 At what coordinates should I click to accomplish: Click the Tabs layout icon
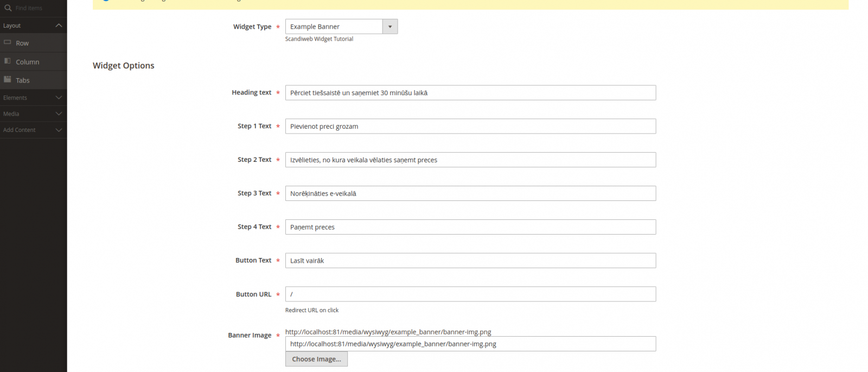tap(8, 80)
